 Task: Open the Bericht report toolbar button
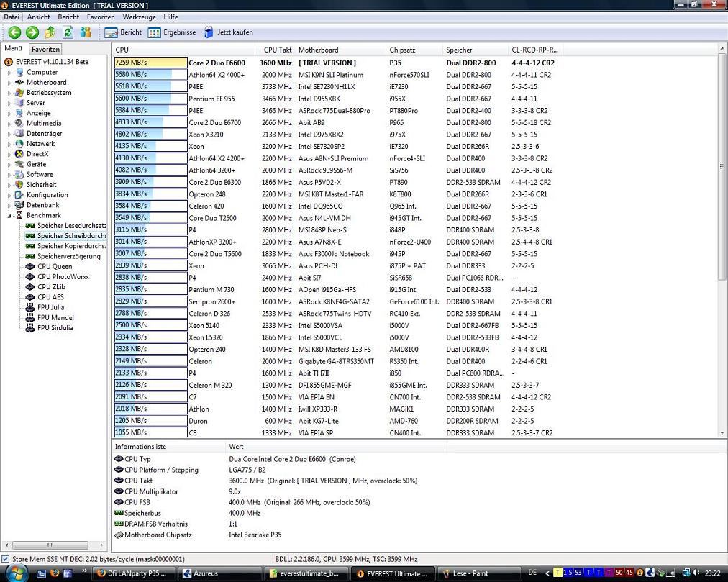pos(123,32)
